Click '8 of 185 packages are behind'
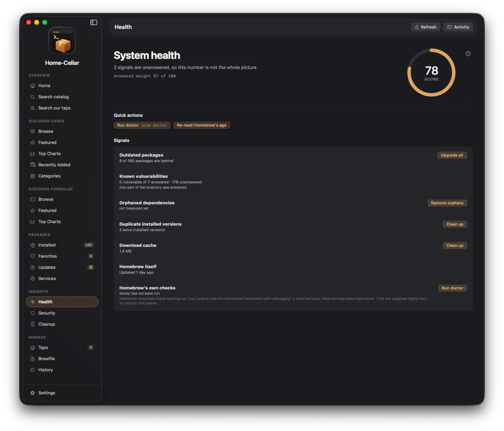The width and height of the screenshot is (504, 431). (146, 161)
